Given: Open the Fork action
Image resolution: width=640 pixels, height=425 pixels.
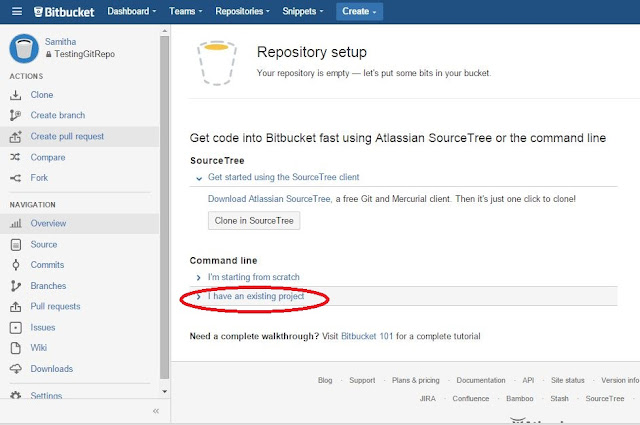Looking at the screenshot, I should (x=39, y=178).
